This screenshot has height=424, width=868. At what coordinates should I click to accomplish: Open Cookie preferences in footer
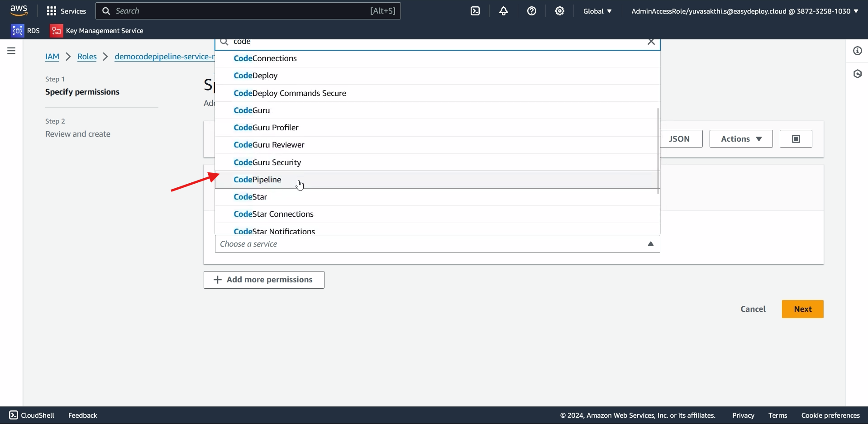click(830, 415)
